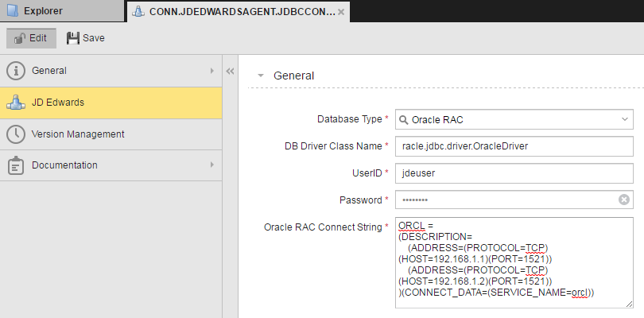Click the DB Driver Class Name field
Screen dimensions: 644x318
coord(514,146)
